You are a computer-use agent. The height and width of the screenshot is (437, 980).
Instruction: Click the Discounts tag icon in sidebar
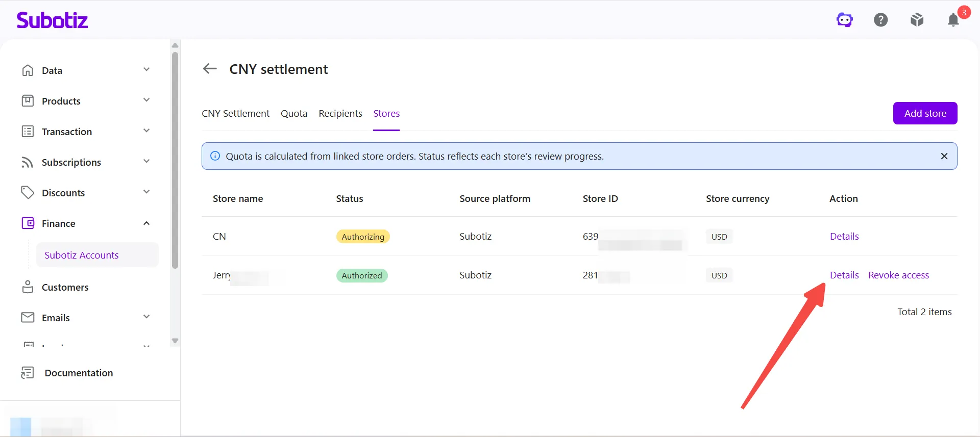[x=28, y=193]
